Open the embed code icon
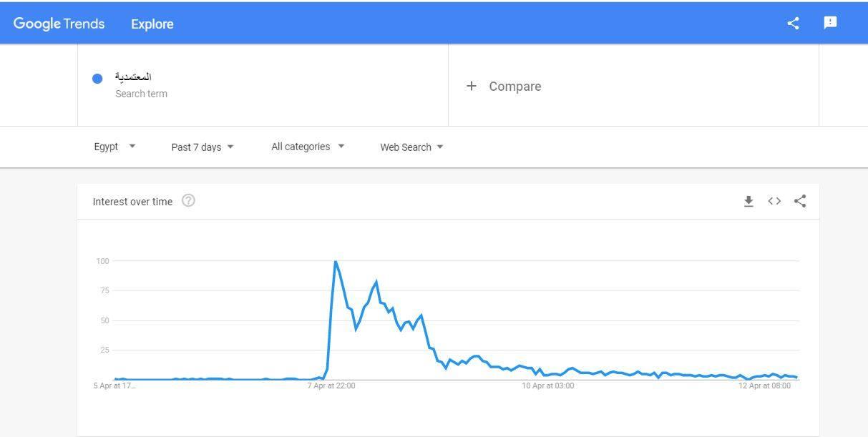Image resolution: width=868 pixels, height=437 pixels. (x=774, y=201)
